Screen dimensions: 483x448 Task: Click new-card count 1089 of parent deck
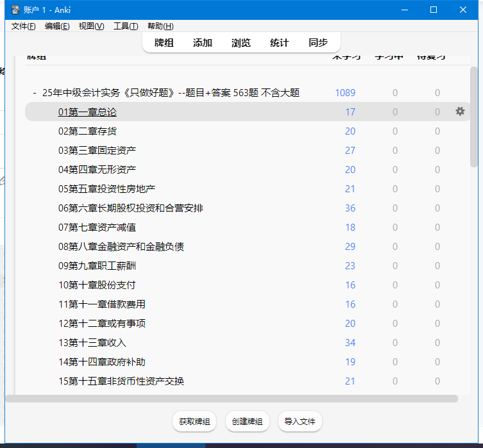345,93
